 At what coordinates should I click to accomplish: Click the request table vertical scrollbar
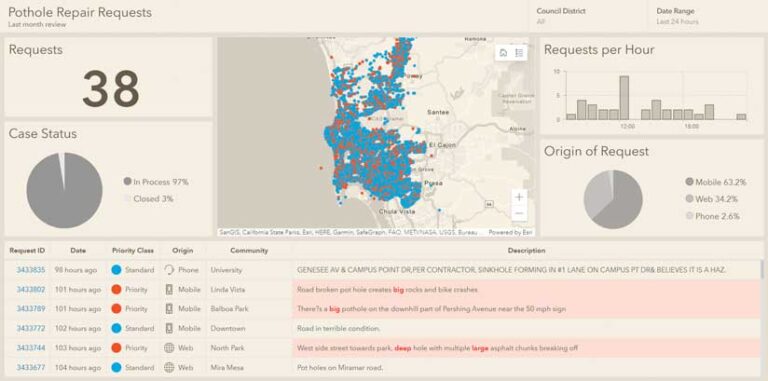[x=762, y=268]
